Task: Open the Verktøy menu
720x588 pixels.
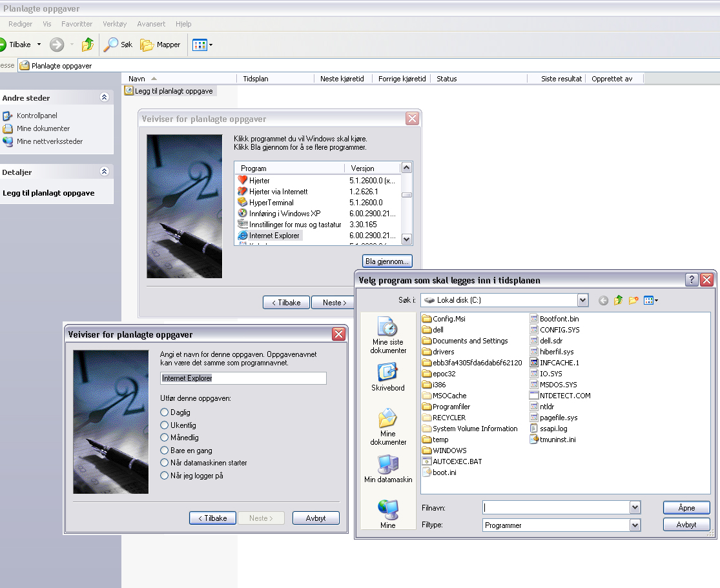Action: coord(115,24)
